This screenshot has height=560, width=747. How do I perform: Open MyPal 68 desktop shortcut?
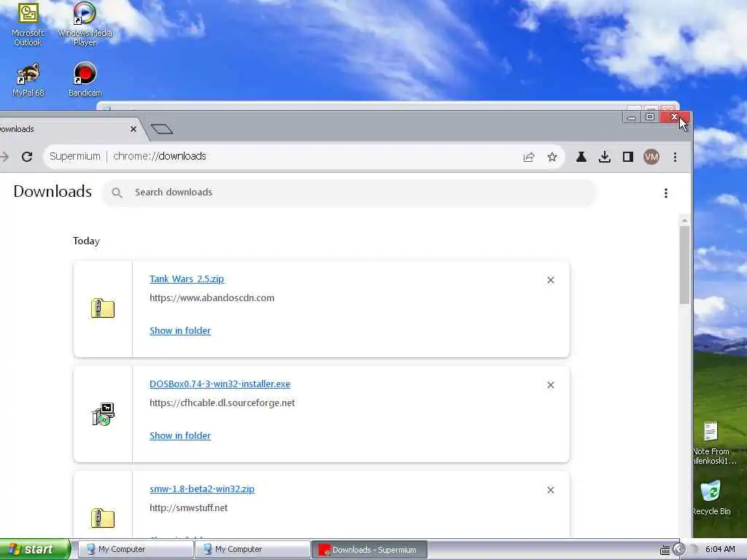coord(28,80)
